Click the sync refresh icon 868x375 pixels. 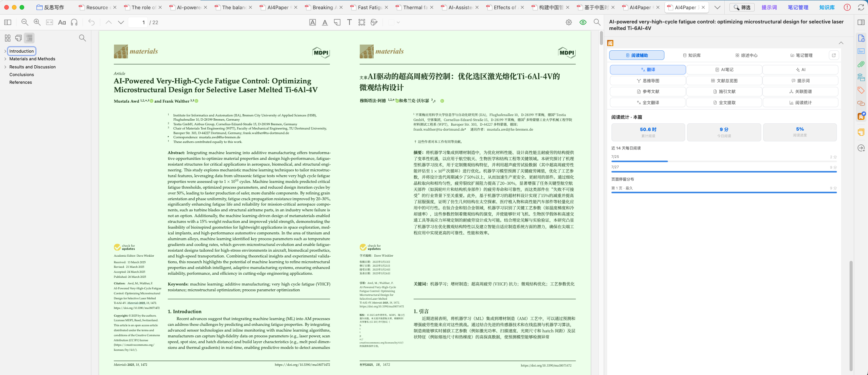point(861,7)
